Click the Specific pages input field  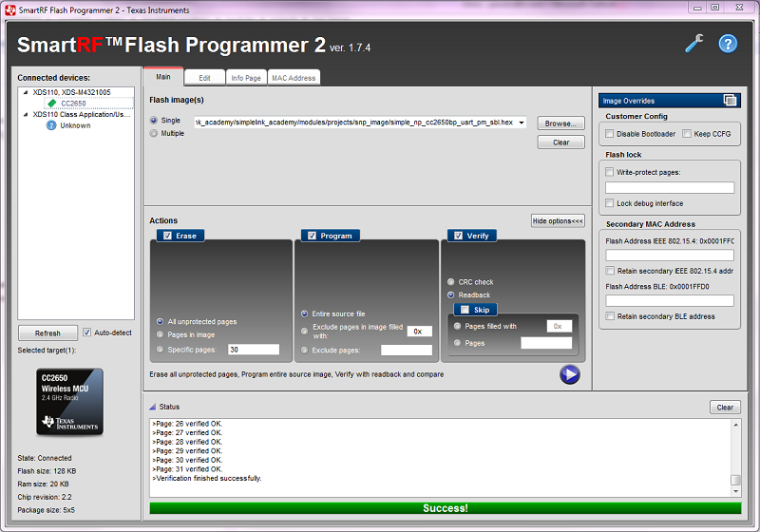pyautogui.click(x=253, y=350)
